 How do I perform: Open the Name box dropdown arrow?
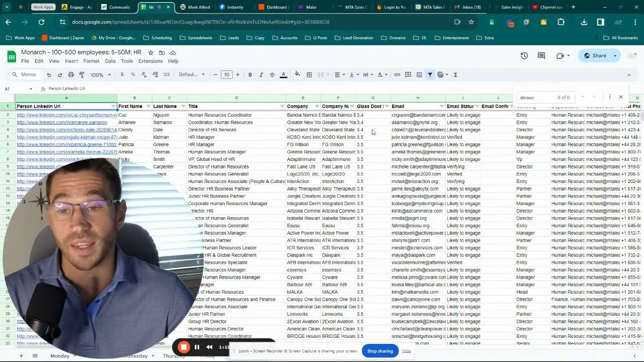pyautogui.click(x=31, y=88)
